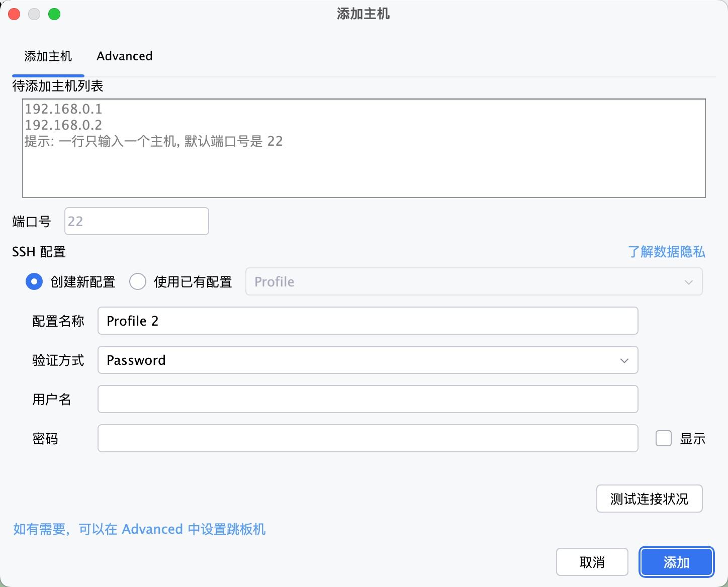Viewport: 728px width, 587px height.
Task: Open the Advanced 跳板机 hint link
Action: pyautogui.click(x=139, y=529)
